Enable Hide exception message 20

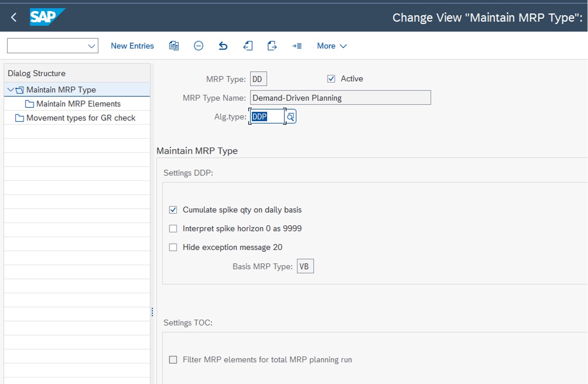coord(173,247)
